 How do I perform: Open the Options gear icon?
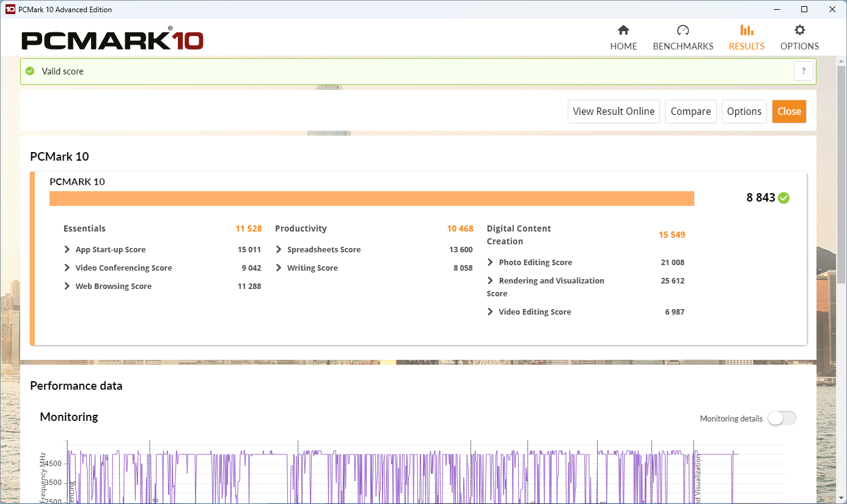(799, 30)
